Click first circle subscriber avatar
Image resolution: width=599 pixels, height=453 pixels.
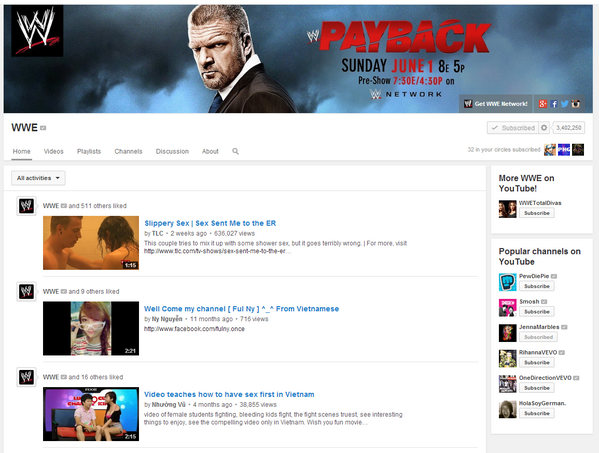coord(550,150)
